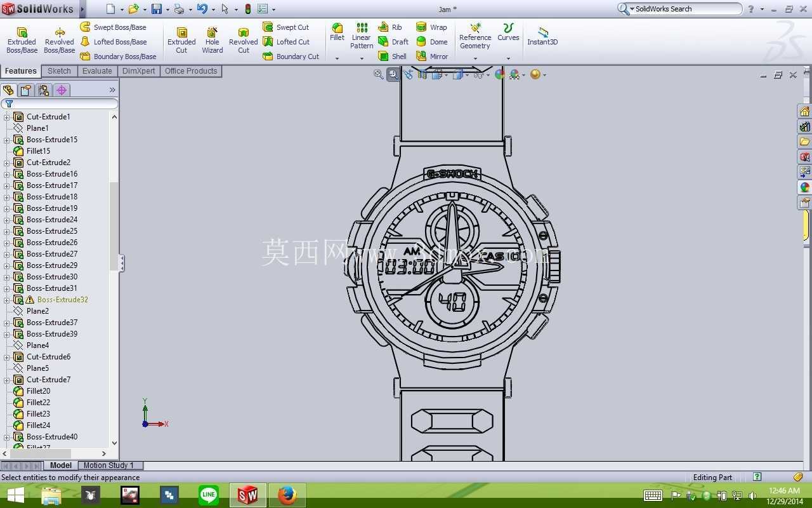The width and height of the screenshot is (812, 508).
Task: Expand the Fillet dropdown arrow
Action: [x=337, y=58]
